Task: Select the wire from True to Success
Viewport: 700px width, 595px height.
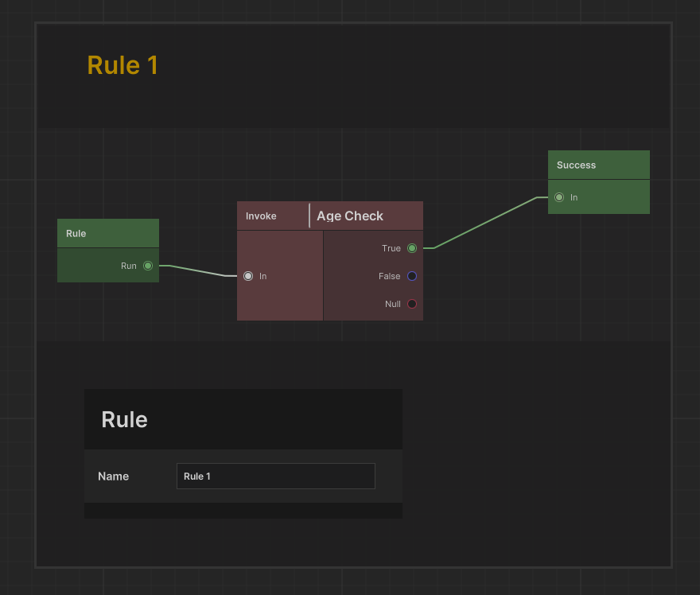Action: [485, 223]
